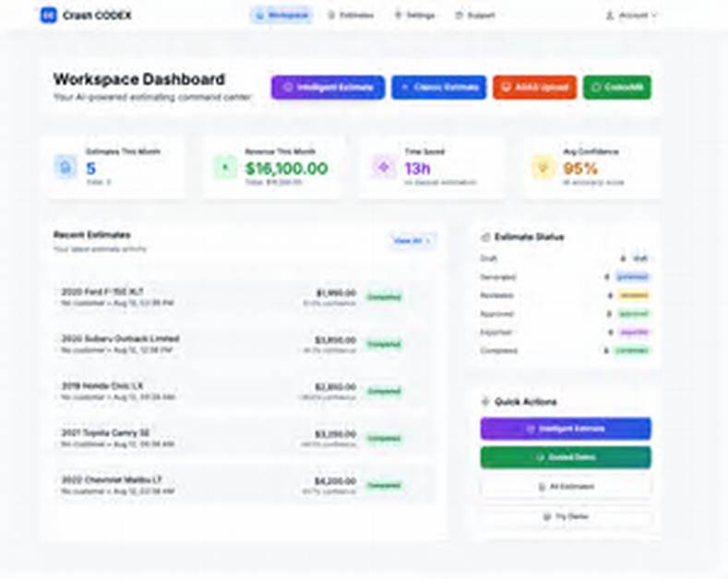728x579 pixels.
Task: Click the Classic Estimate button
Action: tap(439, 88)
